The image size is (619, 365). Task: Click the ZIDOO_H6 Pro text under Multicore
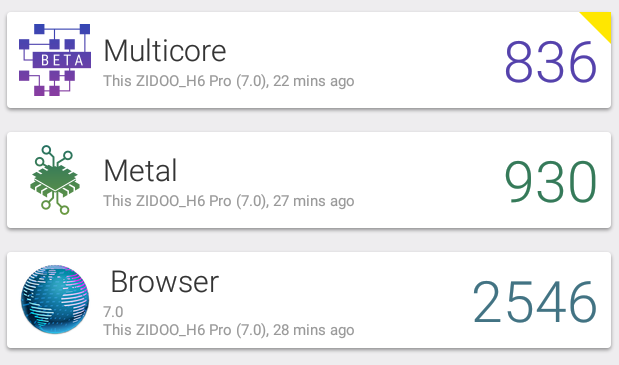(184, 81)
